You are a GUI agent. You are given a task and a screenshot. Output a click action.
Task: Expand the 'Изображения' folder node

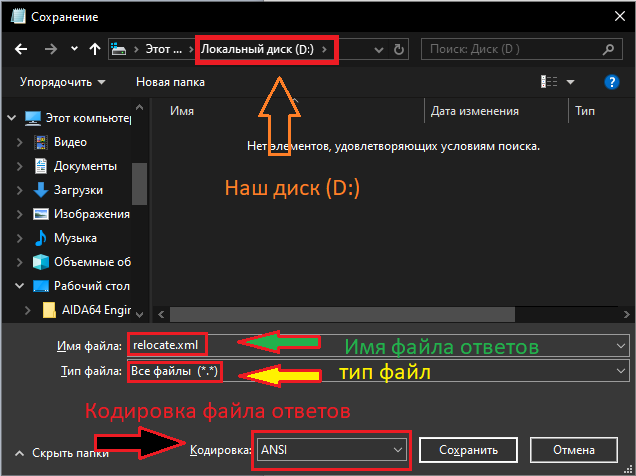pyautogui.click(x=19, y=214)
